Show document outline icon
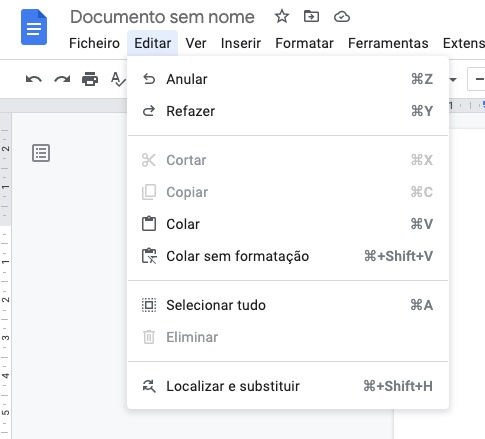485x439 pixels. [41, 153]
